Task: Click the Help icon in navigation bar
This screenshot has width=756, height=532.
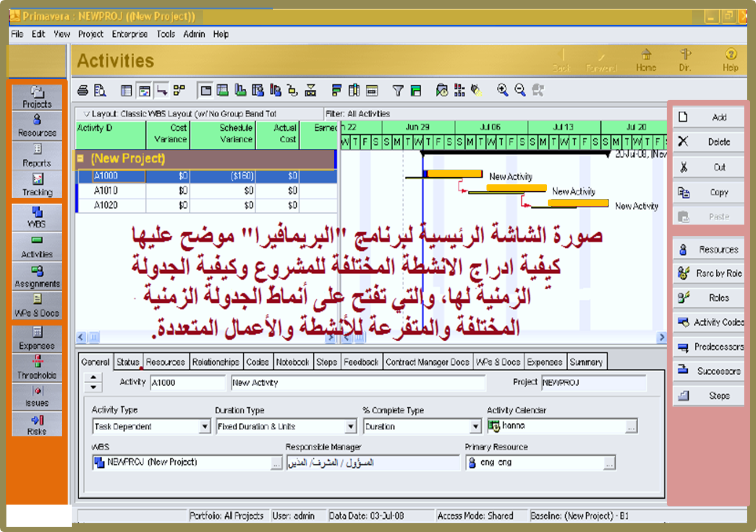Action: (x=730, y=61)
